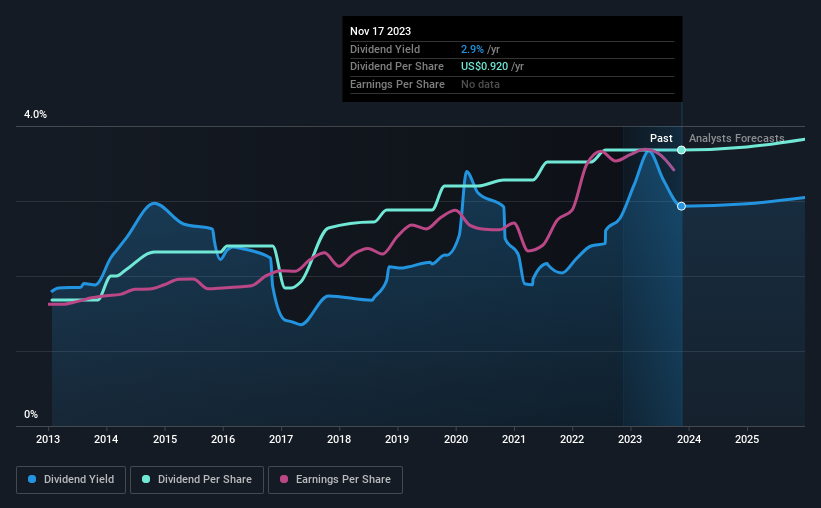Image resolution: width=821 pixels, height=508 pixels.
Task: Click the 2021 x-axis label
Action: click(514, 439)
